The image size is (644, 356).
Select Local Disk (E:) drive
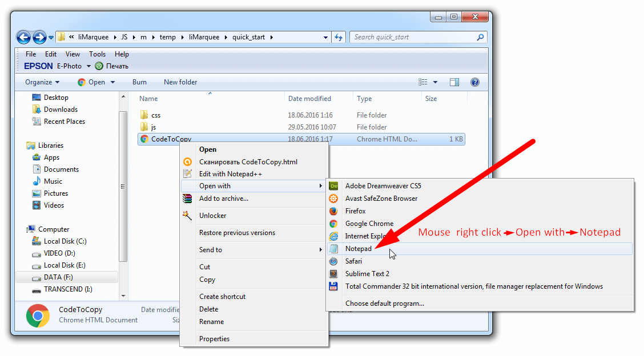click(65, 265)
